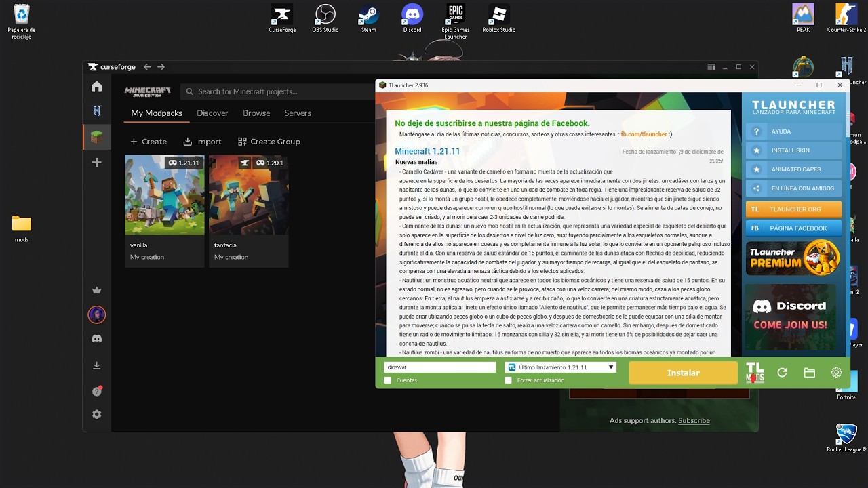Click the Minecraft 1.21.11 heading link

427,151
